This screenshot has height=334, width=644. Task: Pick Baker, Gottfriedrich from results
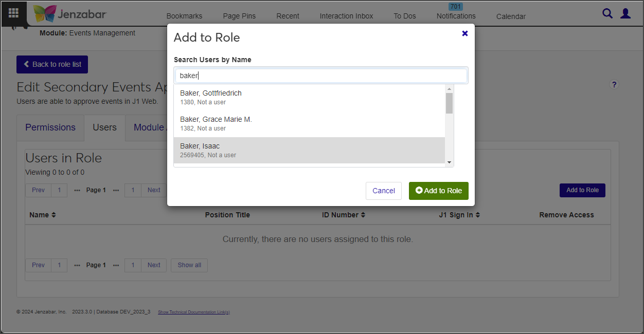pyautogui.click(x=309, y=97)
